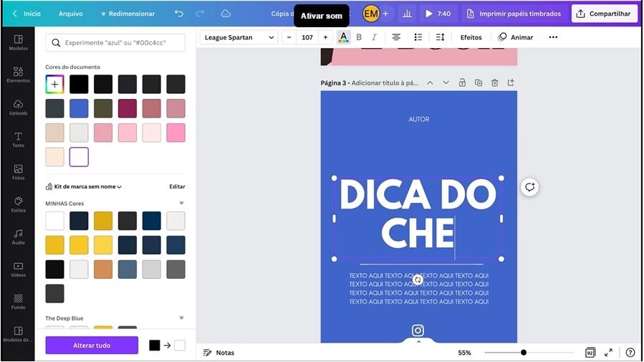
Task: Go back to Início
Action: coord(27,14)
